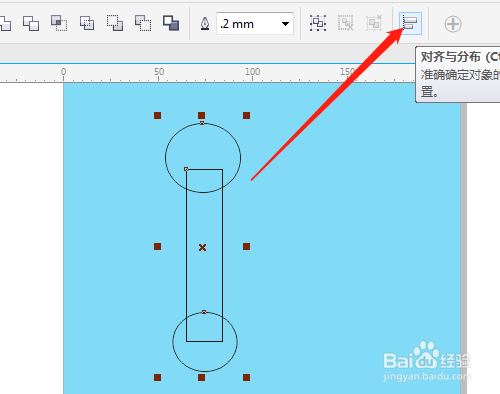Click the Weld shaping icon
The width and height of the screenshot is (500, 394).
click(x=5, y=24)
